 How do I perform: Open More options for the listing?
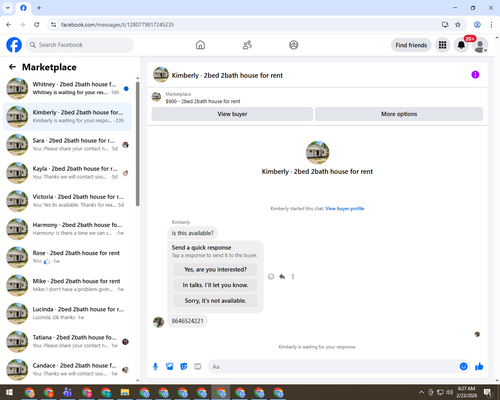pos(399,114)
